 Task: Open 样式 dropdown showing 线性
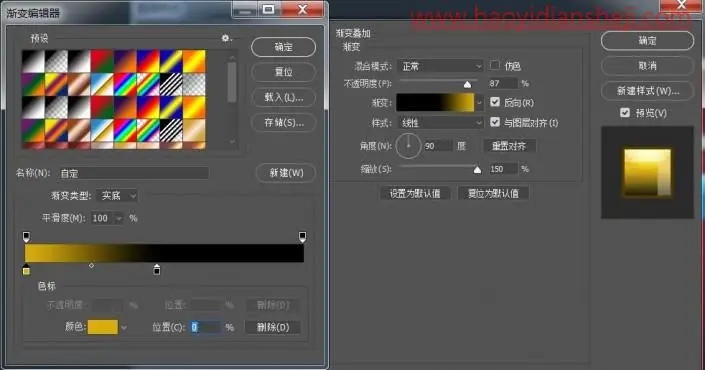pos(440,122)
